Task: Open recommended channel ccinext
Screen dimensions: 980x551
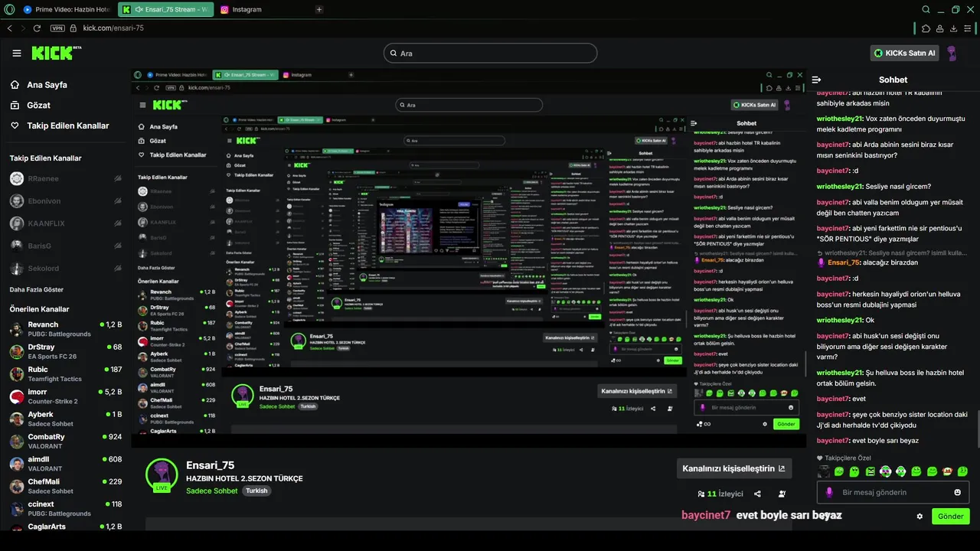Action: (x=64, y=508)
